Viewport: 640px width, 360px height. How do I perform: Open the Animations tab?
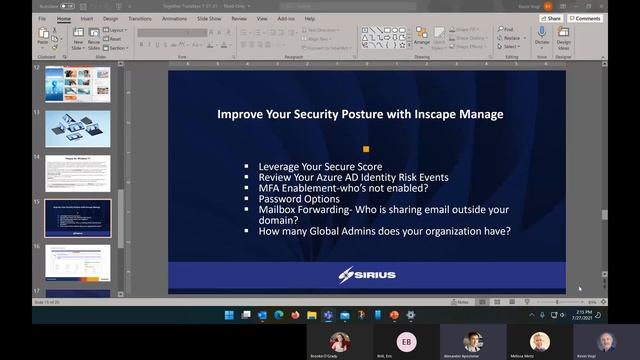point(174,19)
